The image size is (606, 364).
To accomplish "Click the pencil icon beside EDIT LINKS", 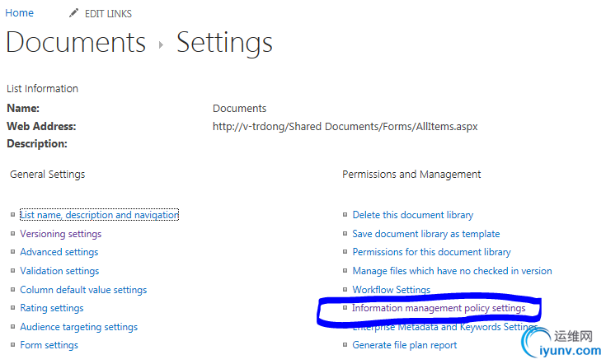I will click(x=73, y=13).
